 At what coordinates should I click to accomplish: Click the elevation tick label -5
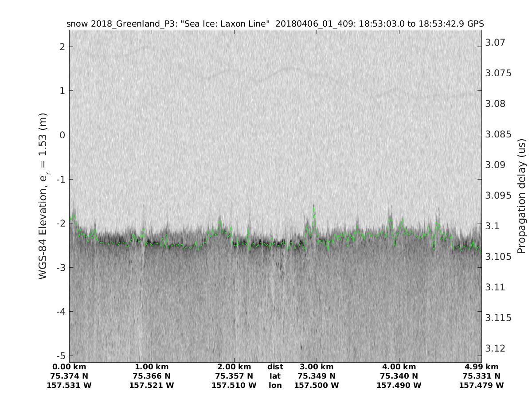[60, 356]
